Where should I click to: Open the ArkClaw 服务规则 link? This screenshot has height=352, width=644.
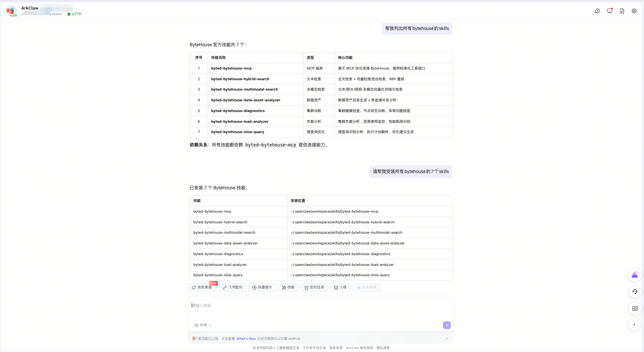click(359, 348)
